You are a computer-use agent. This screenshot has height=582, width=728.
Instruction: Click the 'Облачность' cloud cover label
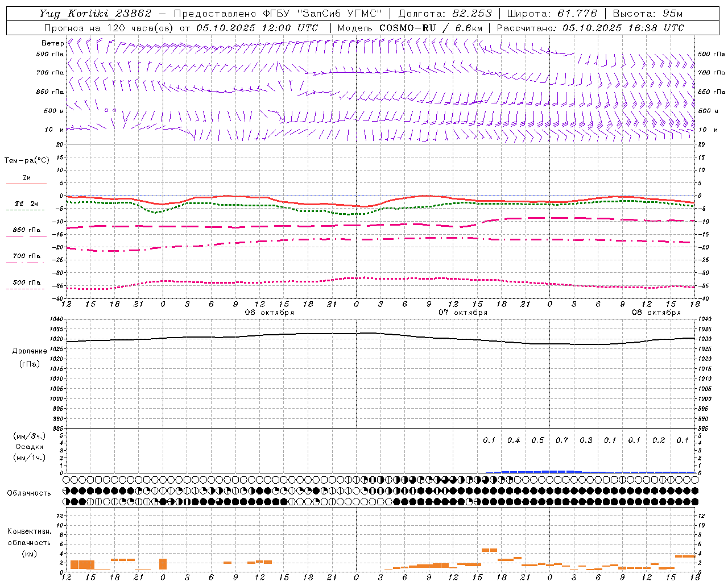[x=29, y=493]
